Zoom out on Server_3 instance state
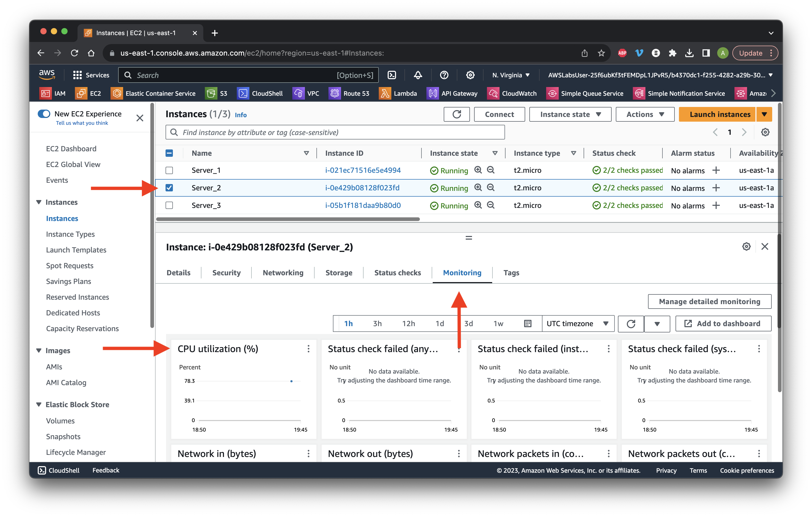 point(491,205)
